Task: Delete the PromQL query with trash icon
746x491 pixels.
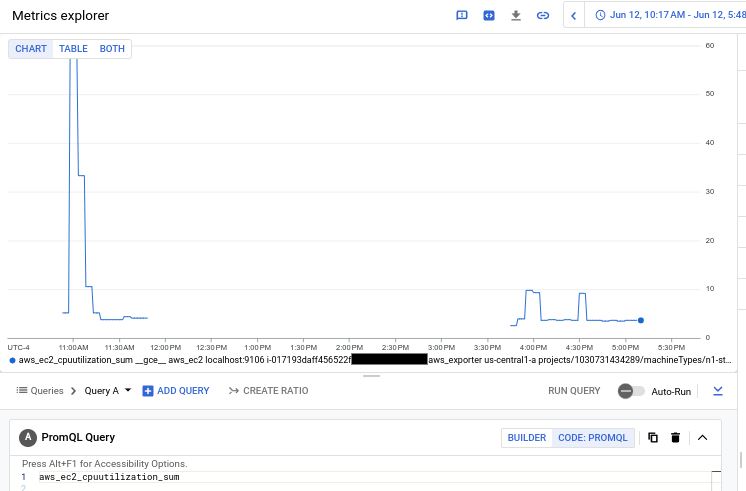Action: (676, 437)
